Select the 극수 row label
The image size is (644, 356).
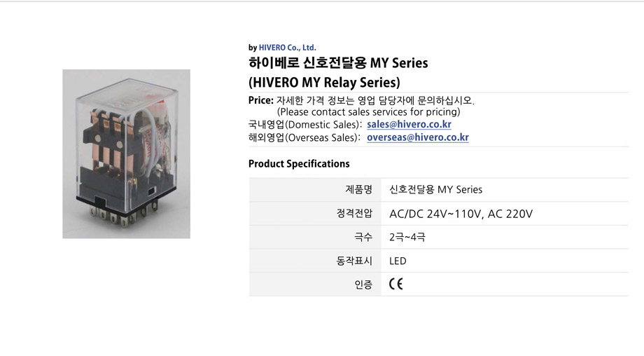click(363, 237)
